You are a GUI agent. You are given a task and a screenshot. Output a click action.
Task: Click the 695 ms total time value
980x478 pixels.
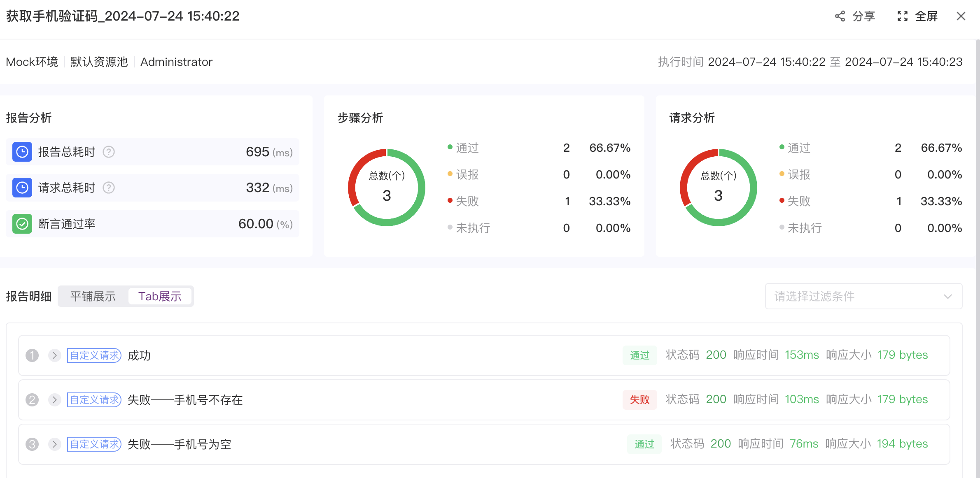[269, 152]
